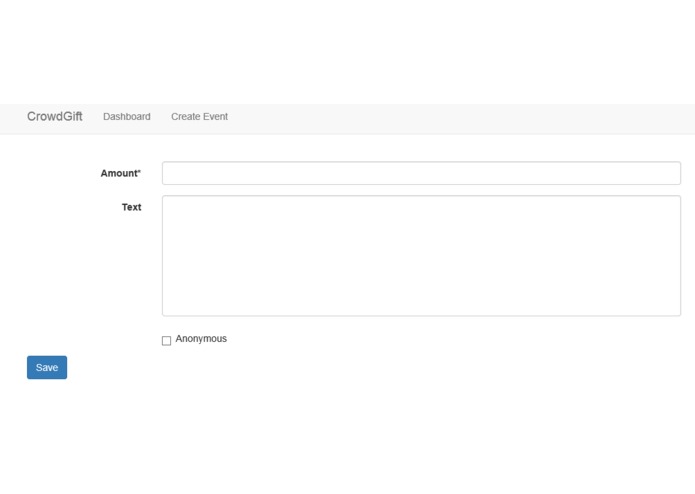Click the Anonymous label text

coord(201,338)
